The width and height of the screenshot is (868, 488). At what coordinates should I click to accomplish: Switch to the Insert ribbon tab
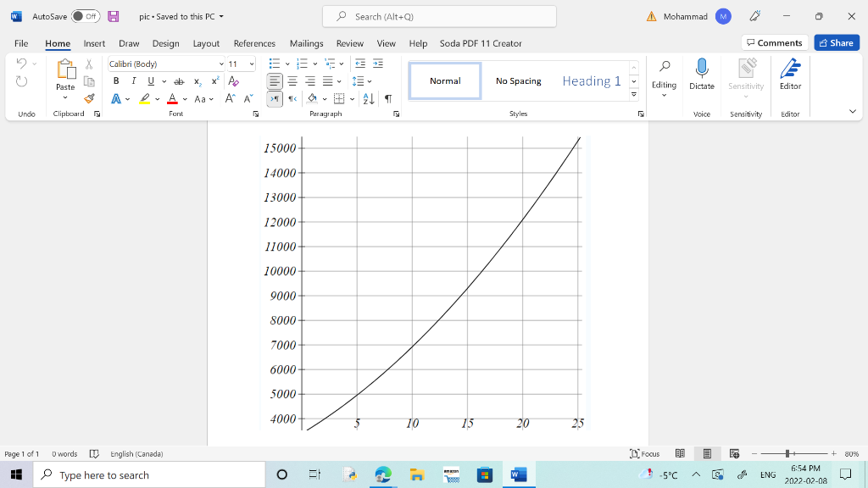tap(93, 43)
